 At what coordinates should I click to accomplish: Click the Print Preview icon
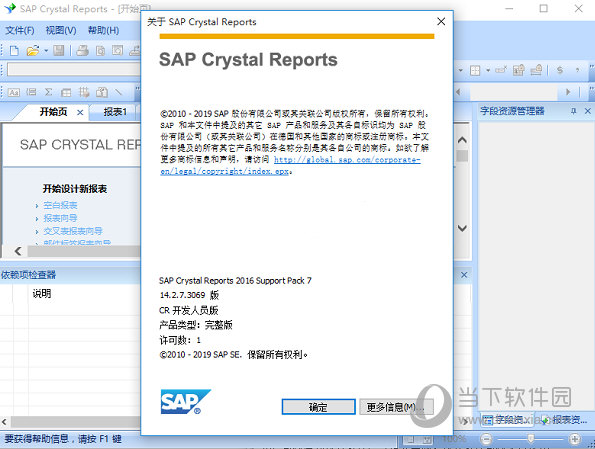click(101, 51)
